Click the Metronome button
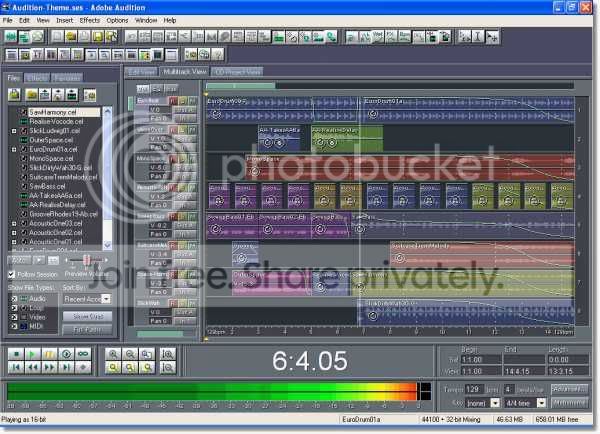Image resolution: width=600 pixels, height=434 pixels. pos(569,403)
